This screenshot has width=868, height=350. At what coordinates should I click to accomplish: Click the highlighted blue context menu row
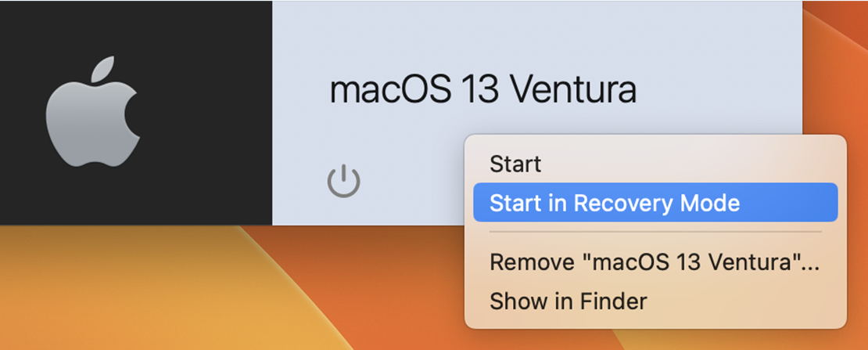point(655,203)
